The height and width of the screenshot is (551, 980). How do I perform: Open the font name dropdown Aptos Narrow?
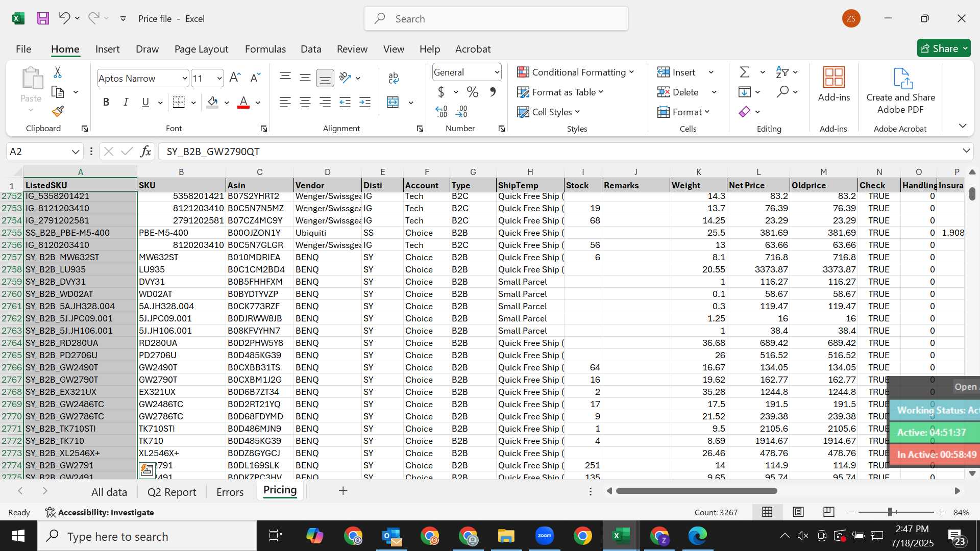tap(184, 78)
